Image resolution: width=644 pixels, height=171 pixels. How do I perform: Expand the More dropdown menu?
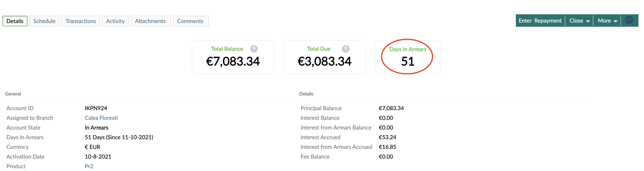tap(607, 21)
